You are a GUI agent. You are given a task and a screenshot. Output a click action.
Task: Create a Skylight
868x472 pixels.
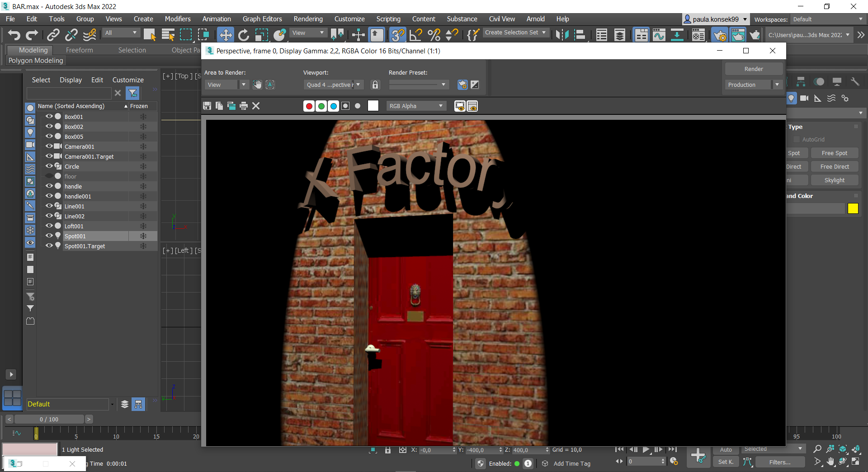835,180
